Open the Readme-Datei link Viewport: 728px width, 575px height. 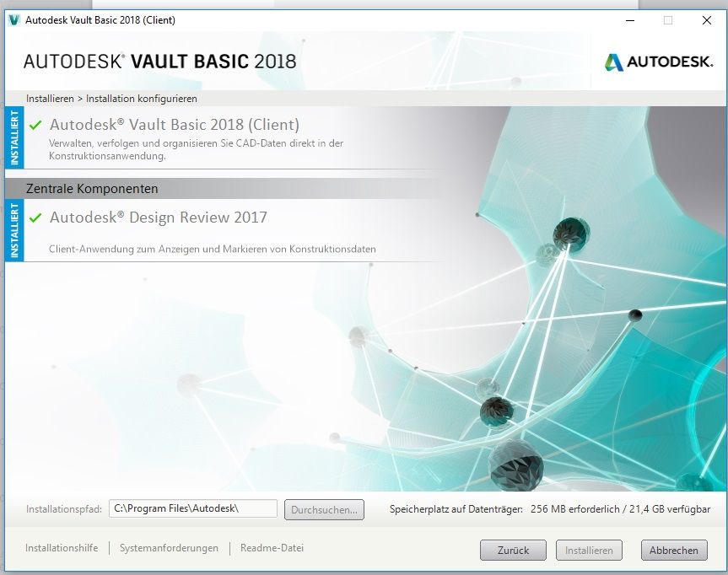pos(272,548)
